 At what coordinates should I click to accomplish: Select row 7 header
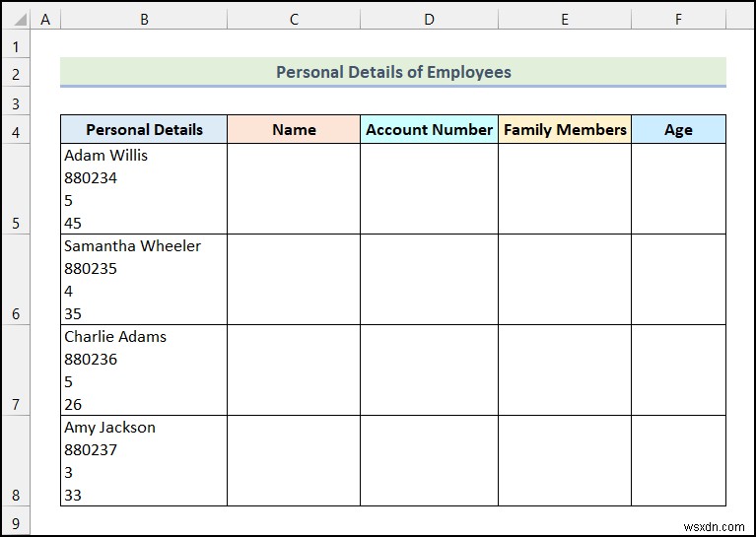16,370
